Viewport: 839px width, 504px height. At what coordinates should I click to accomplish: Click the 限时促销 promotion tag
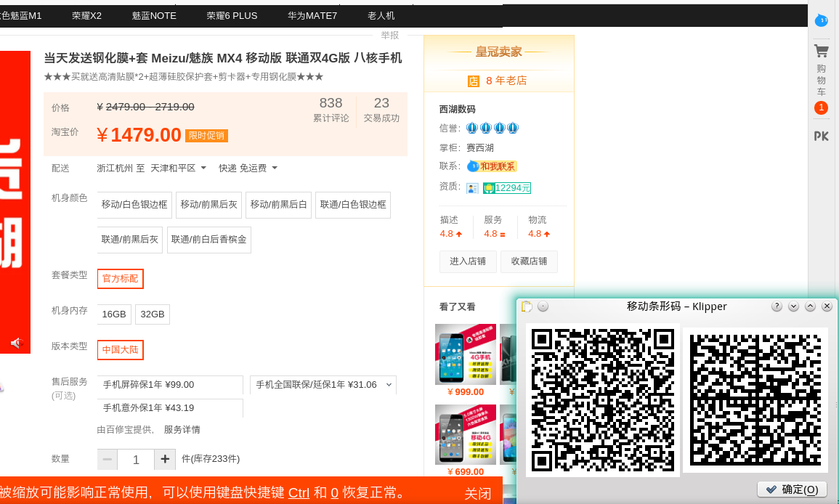[206, 136]
